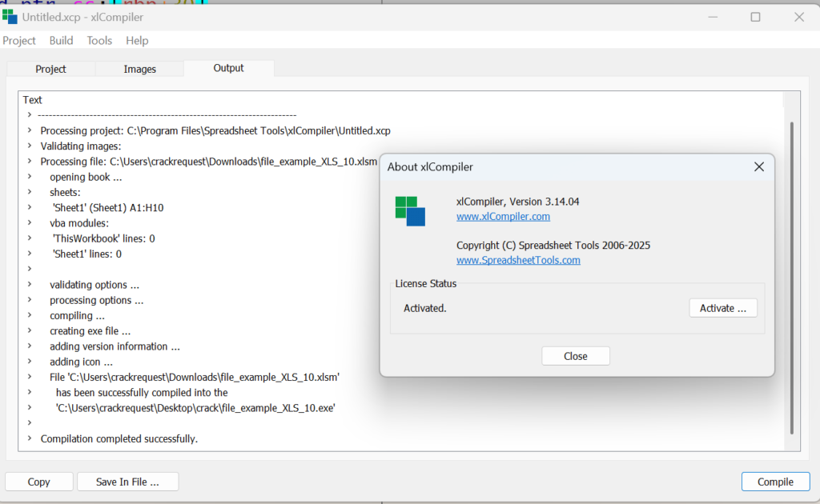Open the Project menu
This screenshot has height=504, width=820.
[x=19, y=40]
